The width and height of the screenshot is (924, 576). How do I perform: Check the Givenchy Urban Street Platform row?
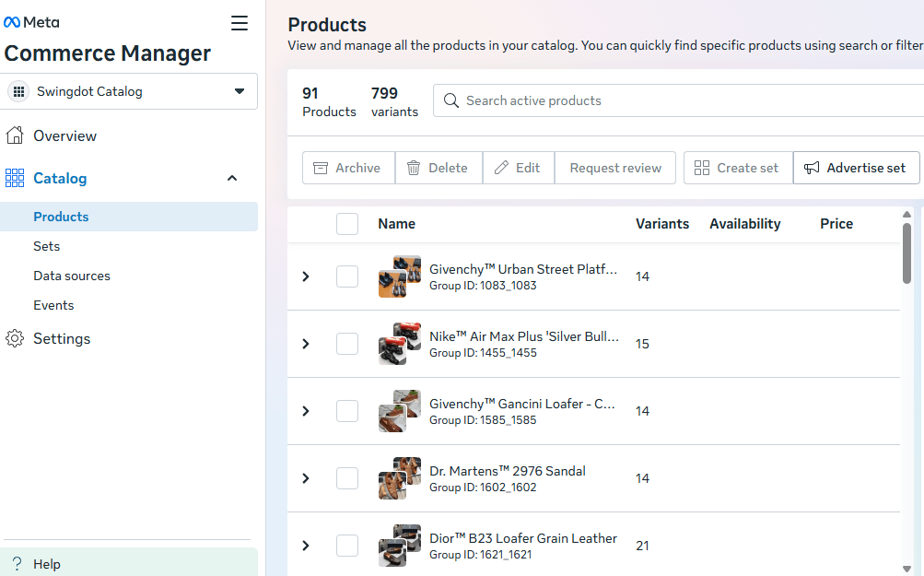click(x=347, y=276)
